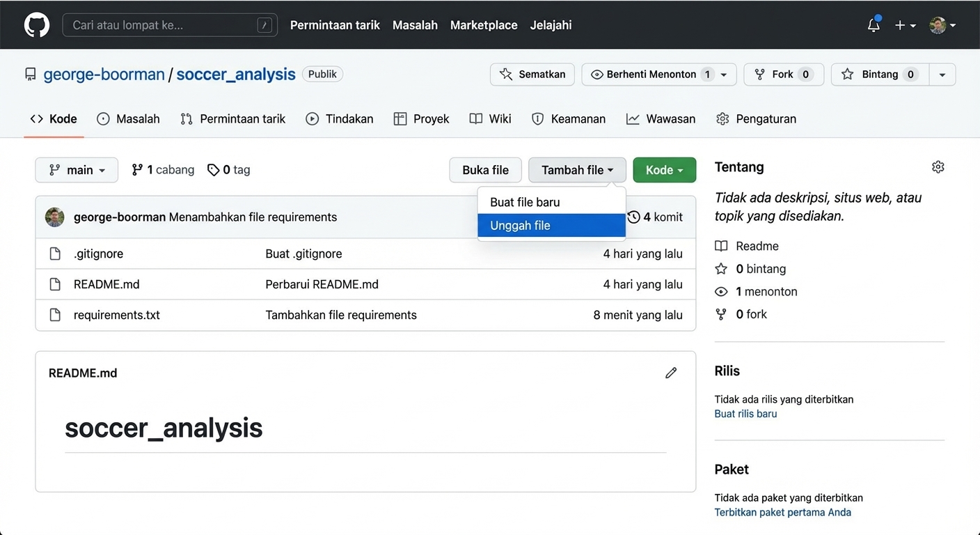
Task: Expand the star lists dropdown arrow
Action: (x=942, y=75)
